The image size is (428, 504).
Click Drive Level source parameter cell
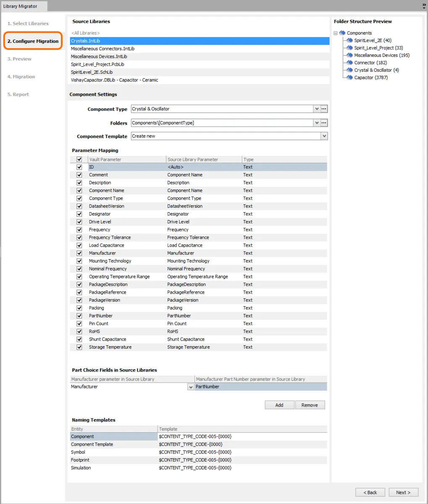[204, 222]
